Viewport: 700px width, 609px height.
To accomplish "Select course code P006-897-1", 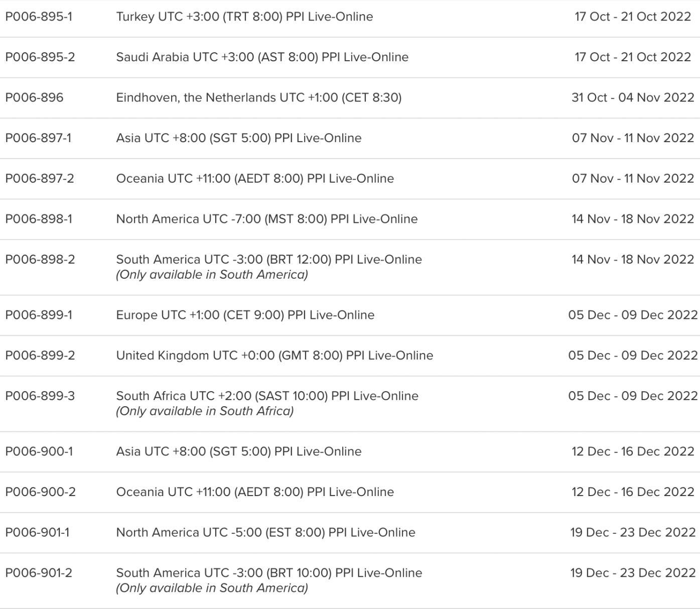I will [x=38, y=138].
